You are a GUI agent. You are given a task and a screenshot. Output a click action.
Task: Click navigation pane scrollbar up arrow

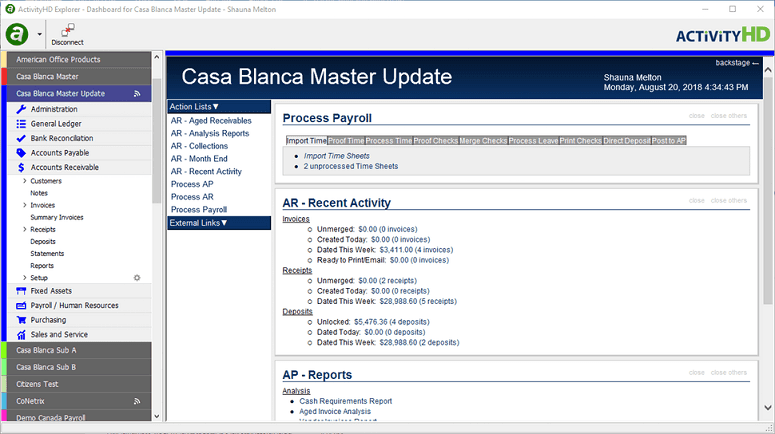click(157, 57)
